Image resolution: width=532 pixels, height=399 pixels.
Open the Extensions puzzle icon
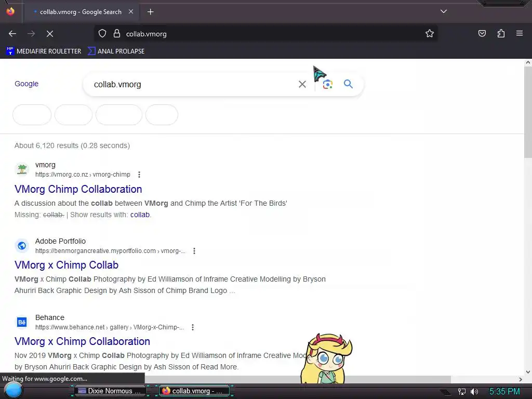[501, 33]
